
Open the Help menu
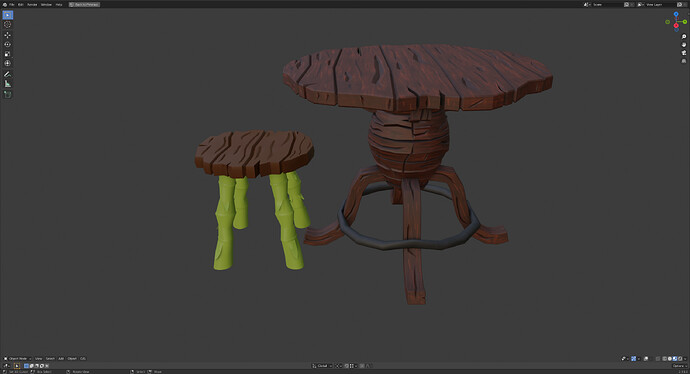59,4
